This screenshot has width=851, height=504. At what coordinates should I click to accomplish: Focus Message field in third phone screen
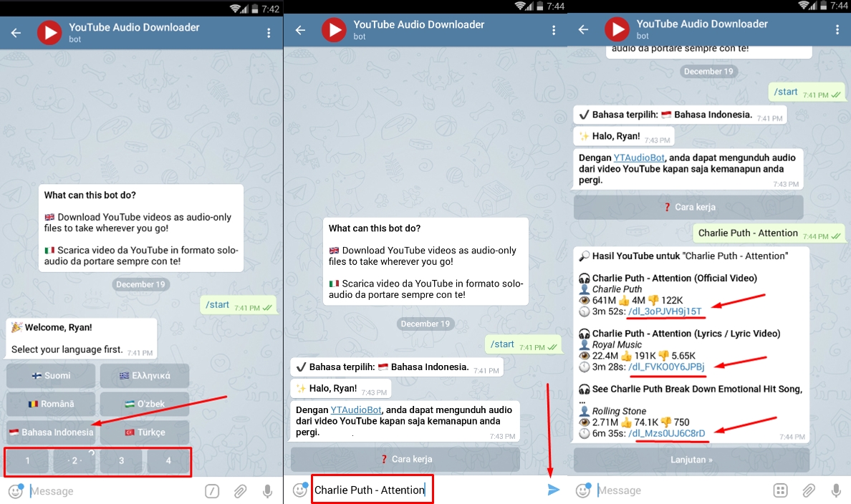681,490
